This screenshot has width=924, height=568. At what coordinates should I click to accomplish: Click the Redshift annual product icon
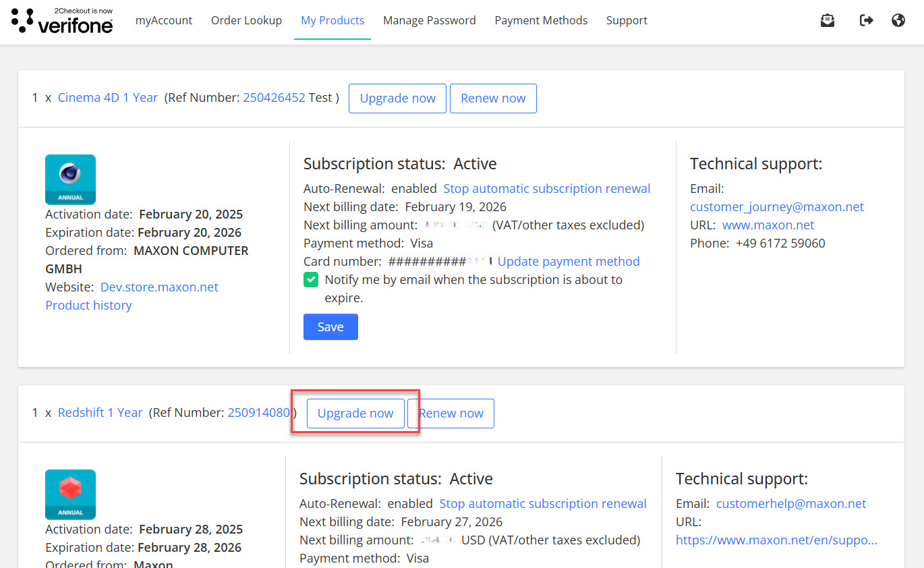tap(70, 494)
